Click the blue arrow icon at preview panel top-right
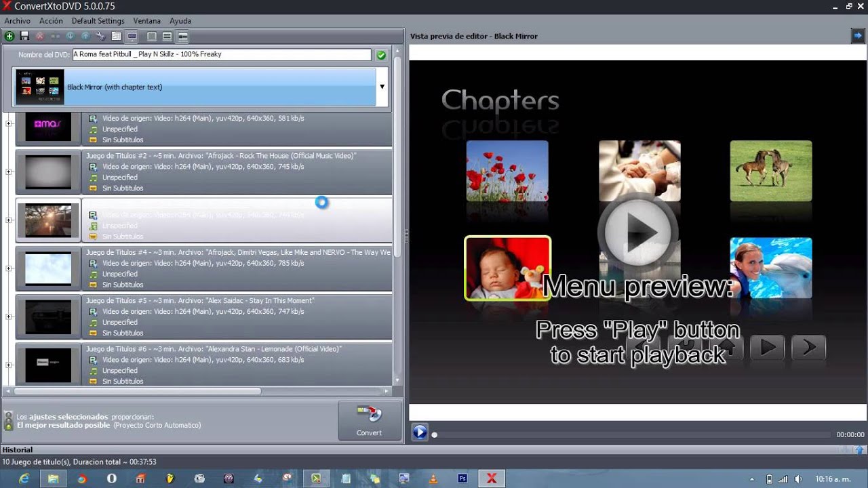Viewport: 868px width, 488px height. point(858,36)
